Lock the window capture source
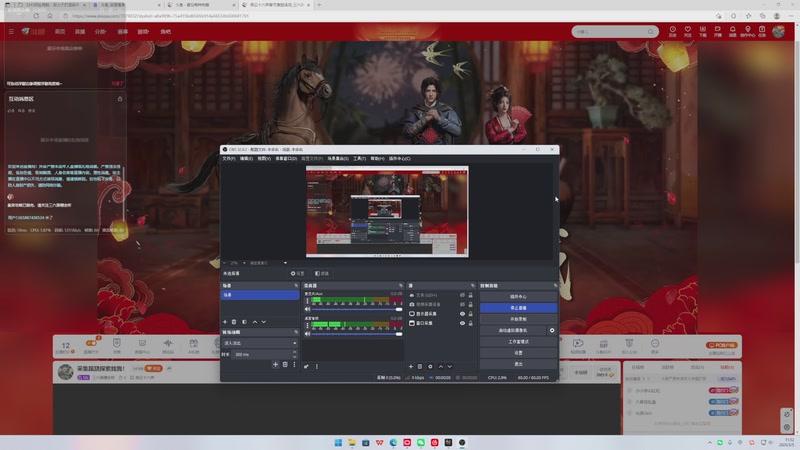The image size is (800, 450). [470, 323]
